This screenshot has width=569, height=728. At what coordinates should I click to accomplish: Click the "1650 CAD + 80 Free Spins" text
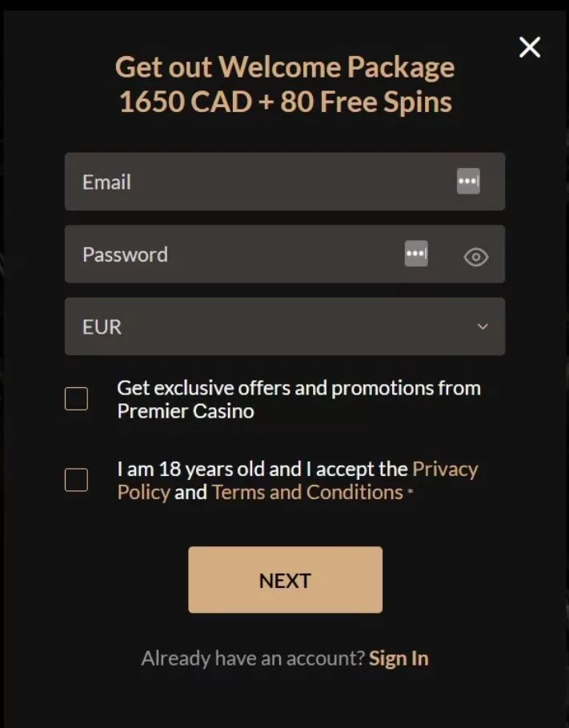pyautogui.click(x=285, y=102)
